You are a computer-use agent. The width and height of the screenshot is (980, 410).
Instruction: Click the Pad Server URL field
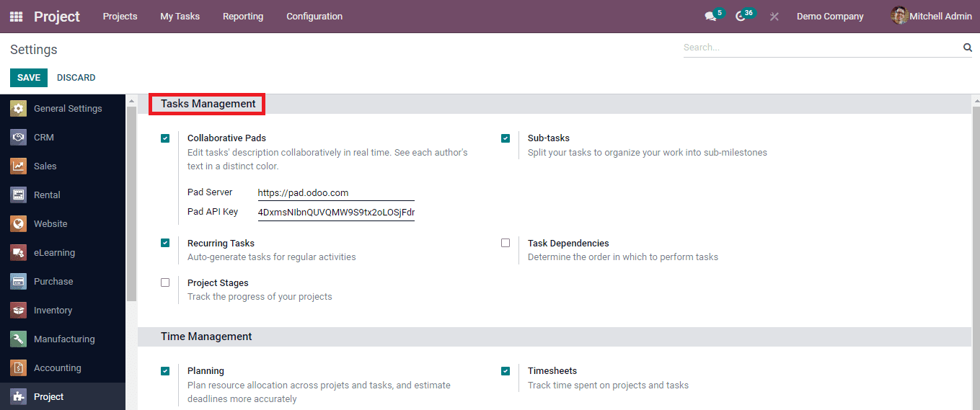click(335, 193)
